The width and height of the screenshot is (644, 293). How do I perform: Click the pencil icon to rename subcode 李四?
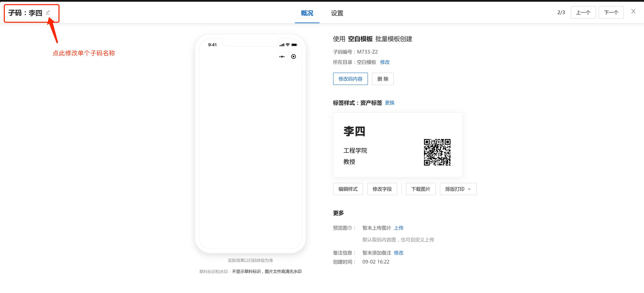click(48, 12)
